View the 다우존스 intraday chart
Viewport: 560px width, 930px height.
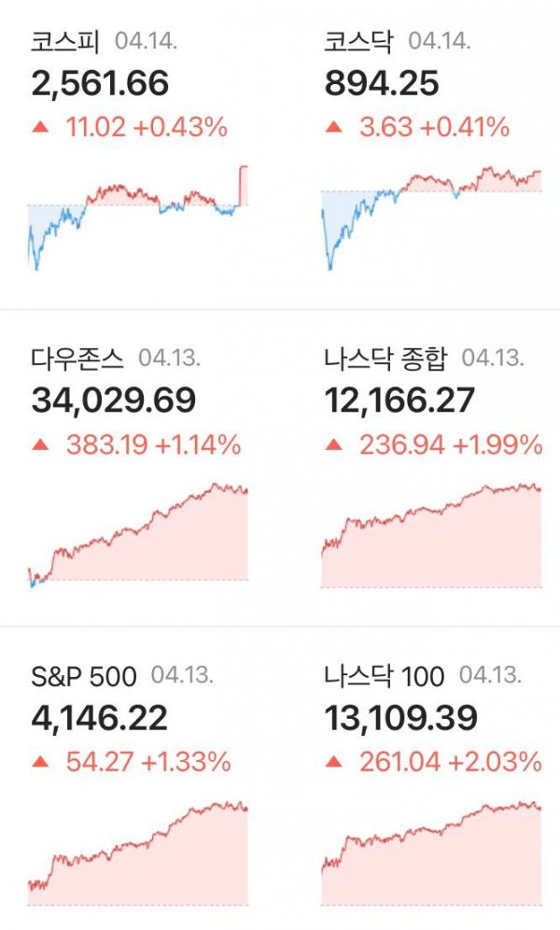[138, 535]
